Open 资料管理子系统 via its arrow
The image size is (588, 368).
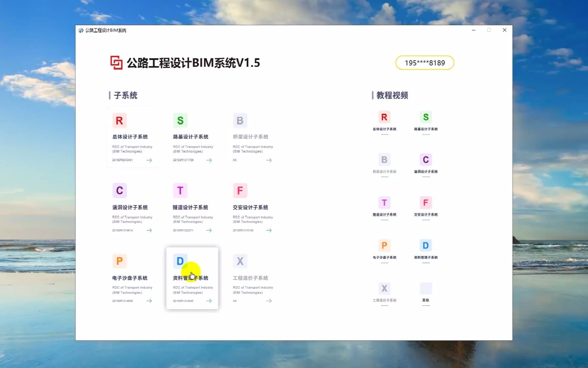pyautogui.click(x=209, y=301)
